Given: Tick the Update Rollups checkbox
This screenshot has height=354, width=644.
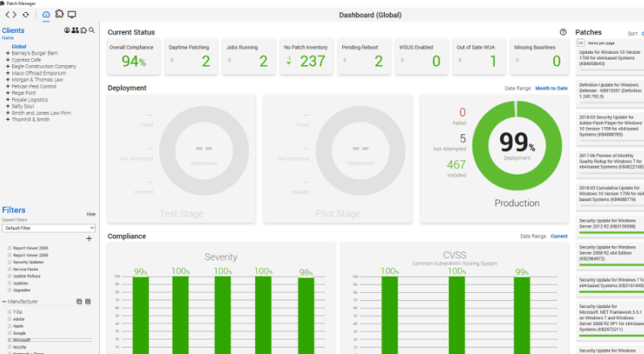Looking at the screenshot, I should [10, 276].
